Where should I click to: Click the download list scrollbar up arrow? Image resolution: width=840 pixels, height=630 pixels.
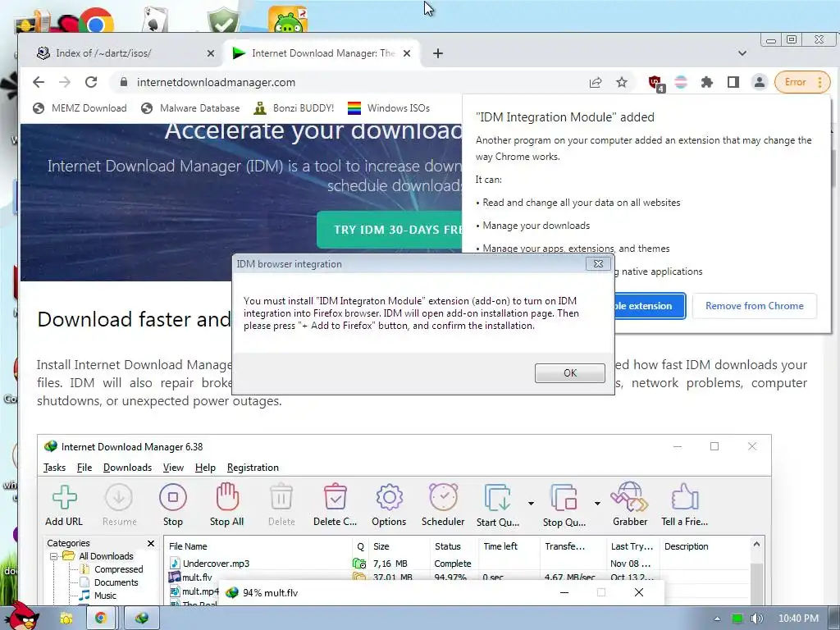point(756,545)
